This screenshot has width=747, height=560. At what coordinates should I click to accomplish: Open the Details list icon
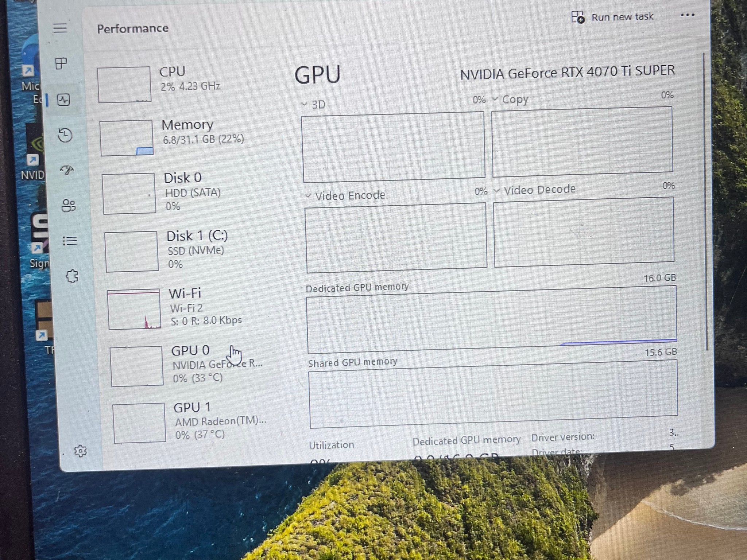[x=70, y=241]
